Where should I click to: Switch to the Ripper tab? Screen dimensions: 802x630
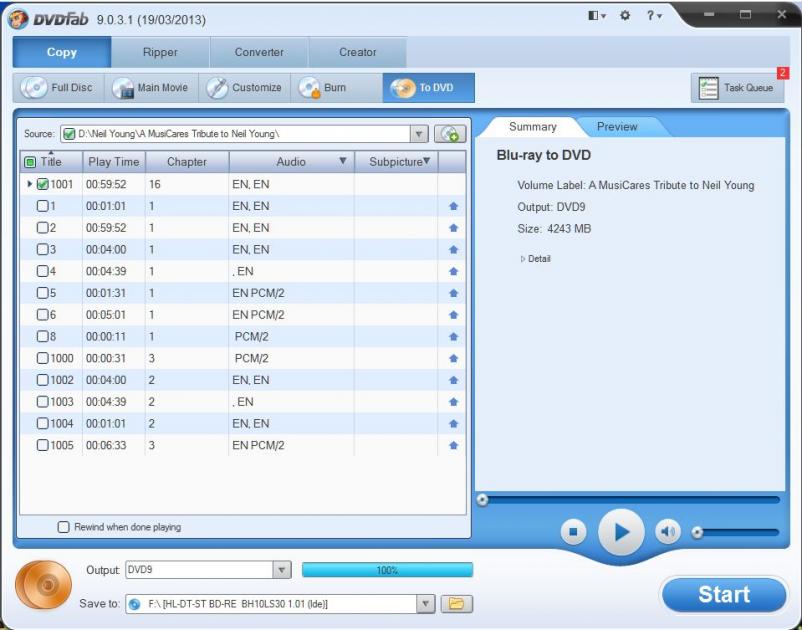(x=160, y=52)
